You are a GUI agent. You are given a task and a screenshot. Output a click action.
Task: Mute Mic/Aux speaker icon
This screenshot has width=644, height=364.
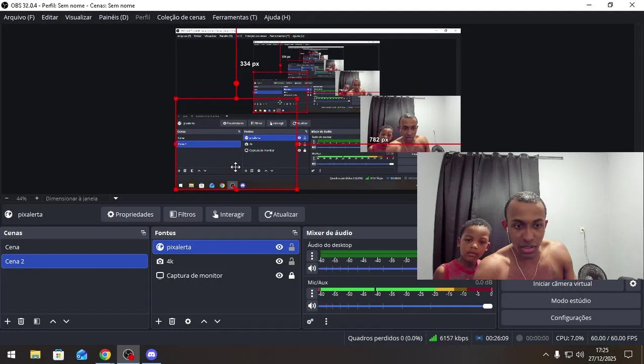coord(312,306)
